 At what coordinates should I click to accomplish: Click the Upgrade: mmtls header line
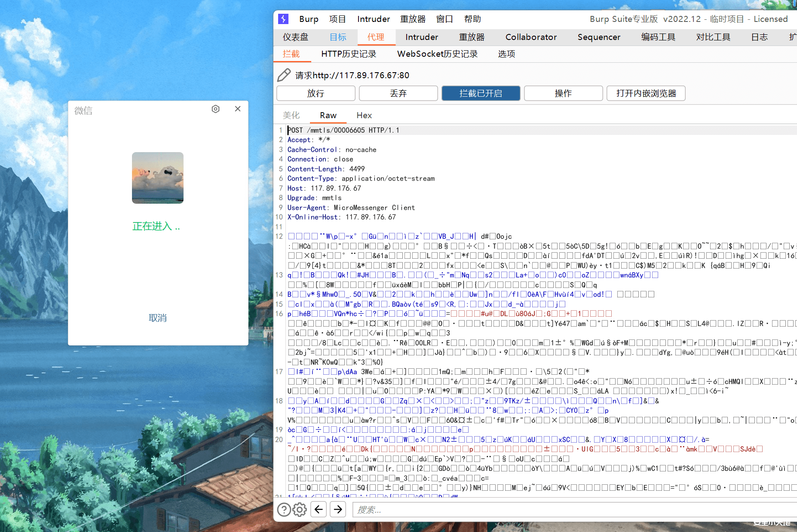coord(315,198)
